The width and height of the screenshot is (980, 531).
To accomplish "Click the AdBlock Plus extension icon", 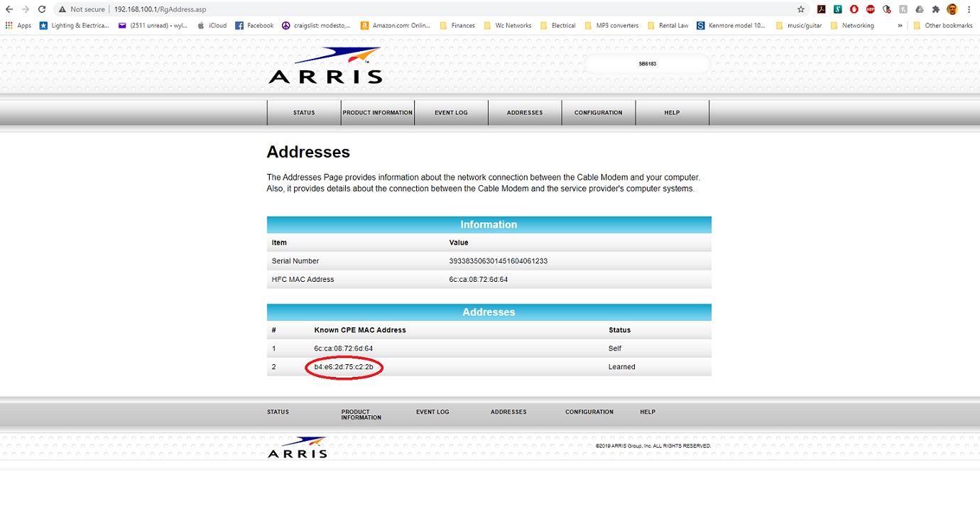I will tap(871, 9).
